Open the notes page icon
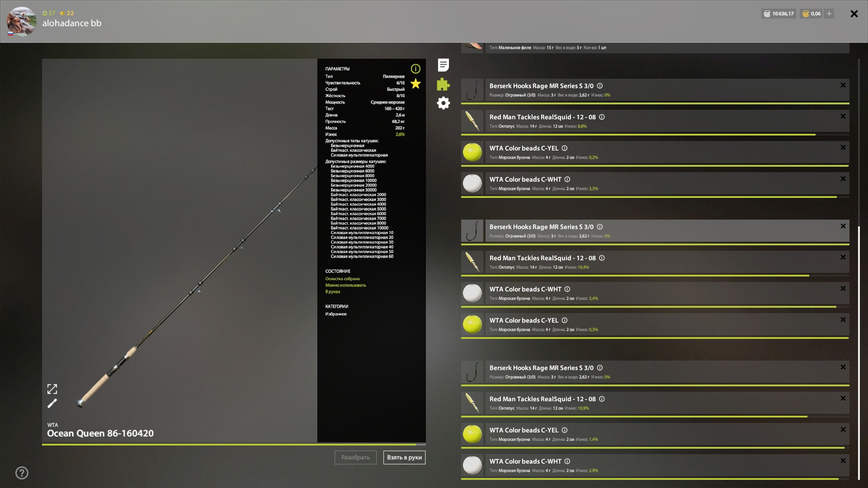Image resolution: width=868 pixels, height=488 pixels. (443, 65)
